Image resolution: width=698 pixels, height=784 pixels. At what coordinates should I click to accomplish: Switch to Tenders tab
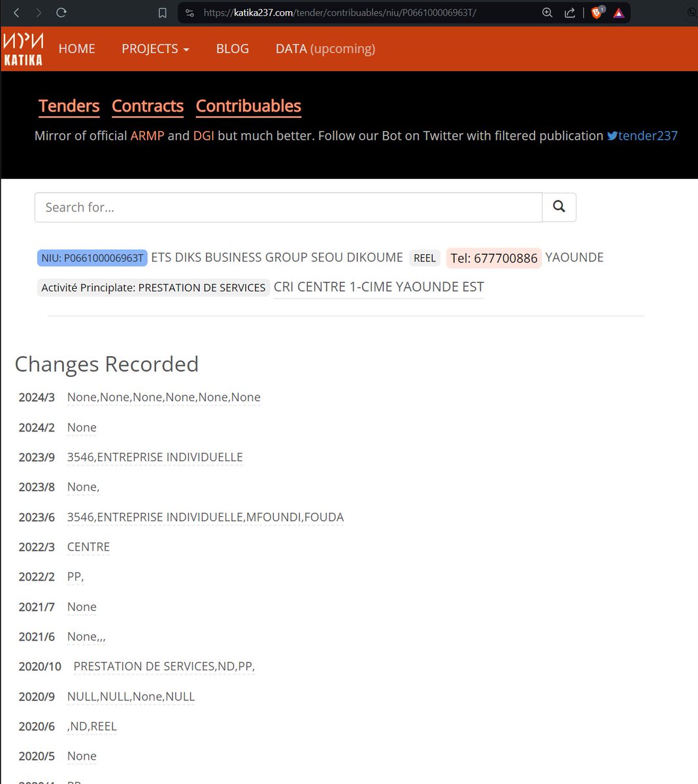[x=69, y=106]
